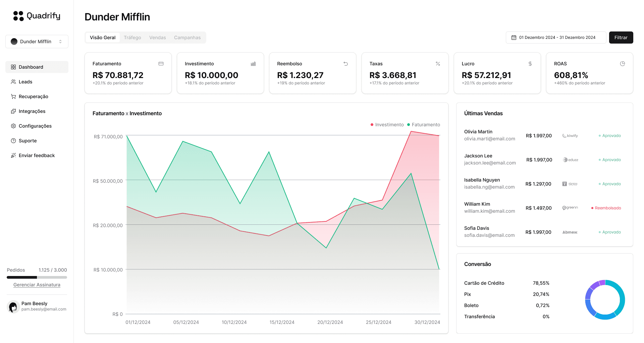Viewport: 644px width, 343px height.
Task: Toggle the Faturamento legend series
Action: click(424, 125)
